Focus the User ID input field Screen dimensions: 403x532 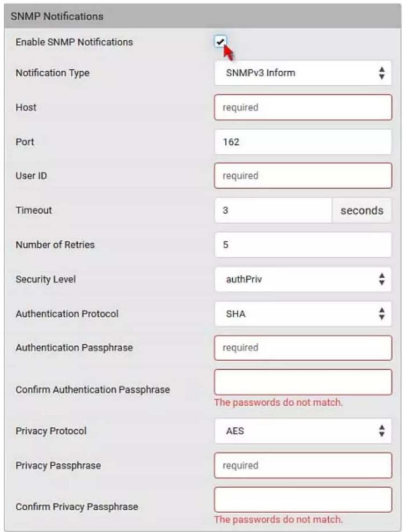tap(303, 176)
